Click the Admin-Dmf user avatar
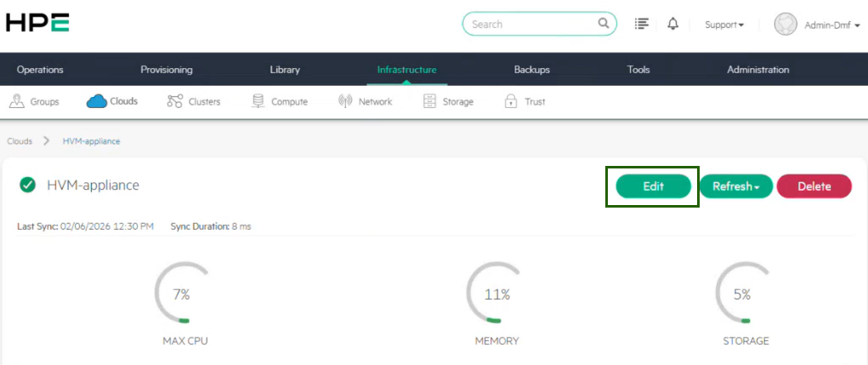Viewport: 868px width, 365px height. (x=785, y=24)
